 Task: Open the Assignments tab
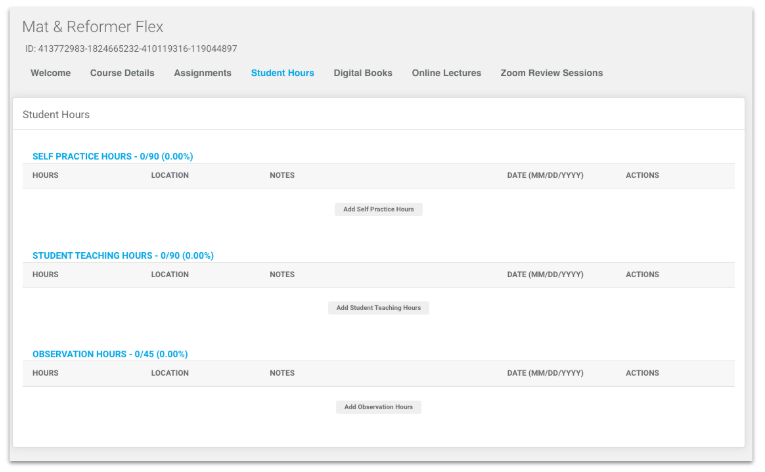pyautogui.click(x=202, y=73)
